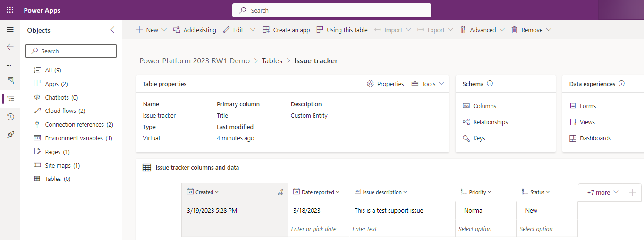Open Power Platform 2023 RW1 Demo breadcrumb

point(195,60)
